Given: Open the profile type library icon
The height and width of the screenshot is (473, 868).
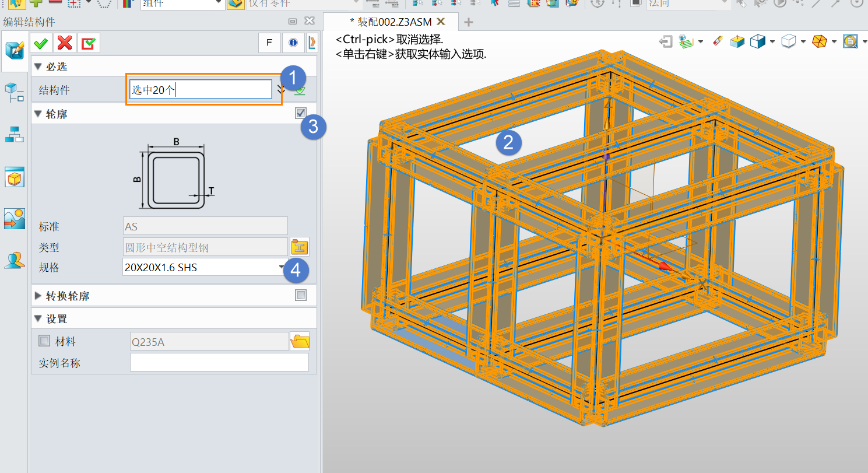Looking at the screenshot, I should tap(300, 247).
